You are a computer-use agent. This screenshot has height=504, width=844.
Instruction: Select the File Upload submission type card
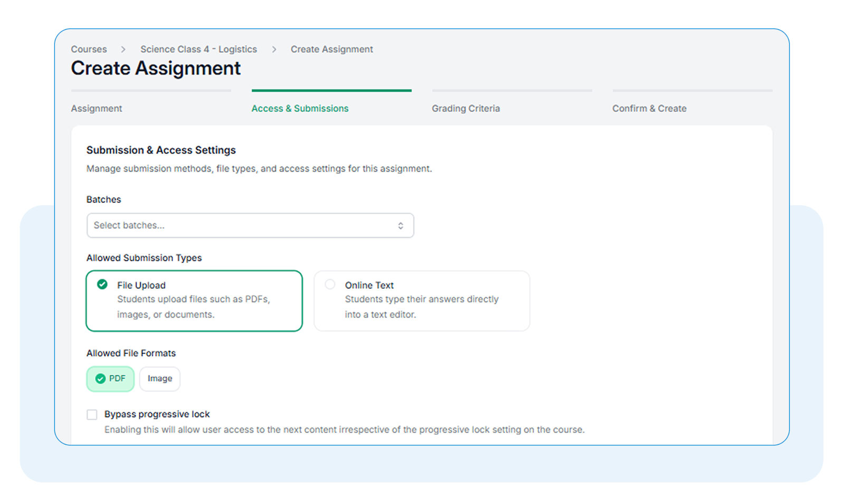click(x=194, y=301)
